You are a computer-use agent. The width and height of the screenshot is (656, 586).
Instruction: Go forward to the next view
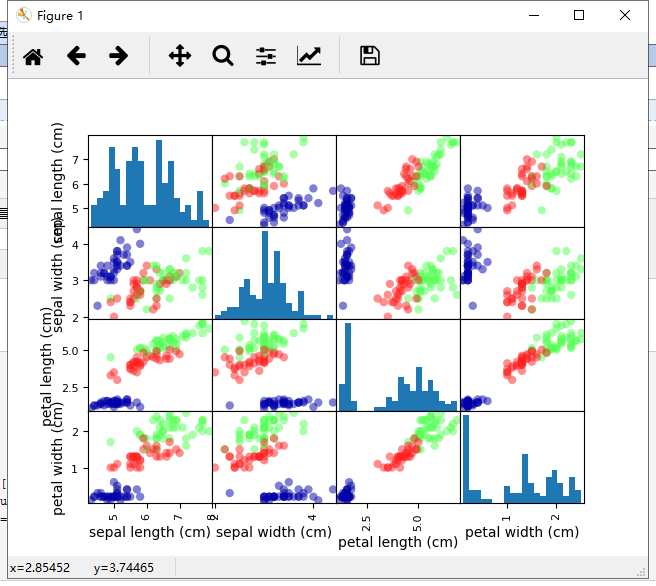tap(118, 56)
